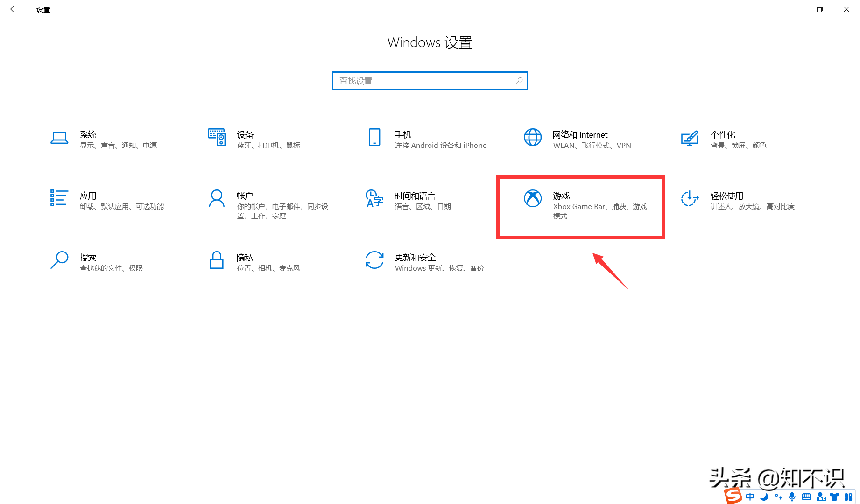
Task: Toggle Chinese/English with the 中 indicator
Action: [750, 496]
